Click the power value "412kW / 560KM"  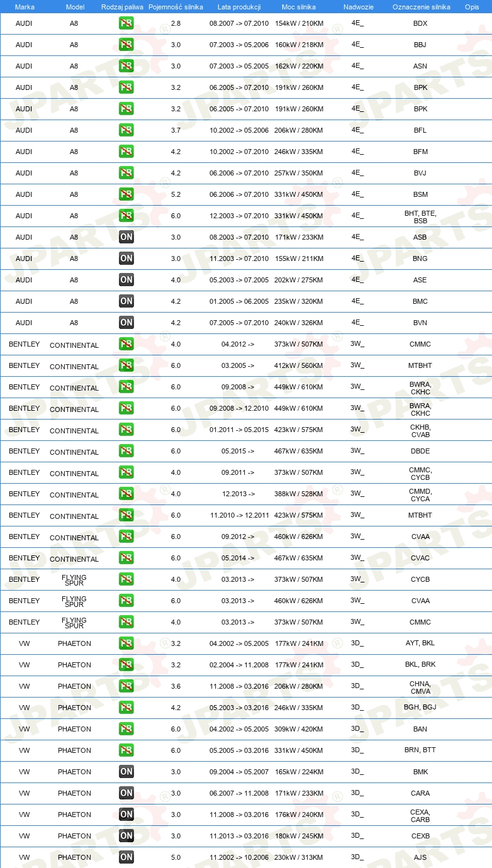[x=299, y=365]
